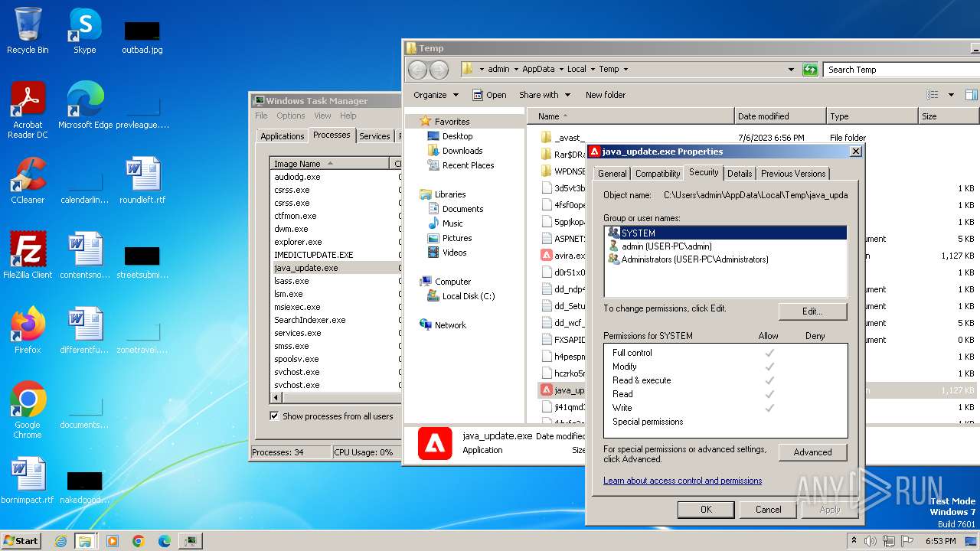Open the Share with dropdown
Screen dimensions: 980x551
(x=544, y=95)
